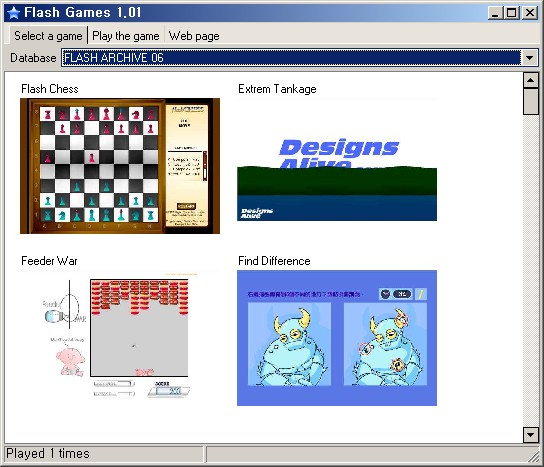The image size is (544, 467).
Task: Minimize the Flash Games window
Action: [495, 13]
